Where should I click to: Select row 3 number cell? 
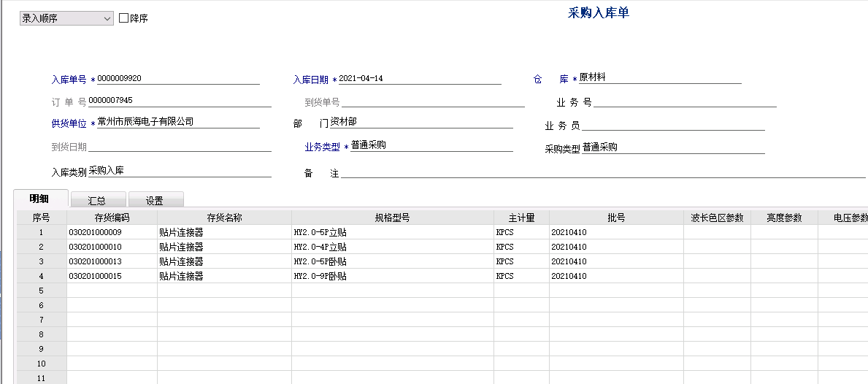pyautogui.click(x=42, y=261)
